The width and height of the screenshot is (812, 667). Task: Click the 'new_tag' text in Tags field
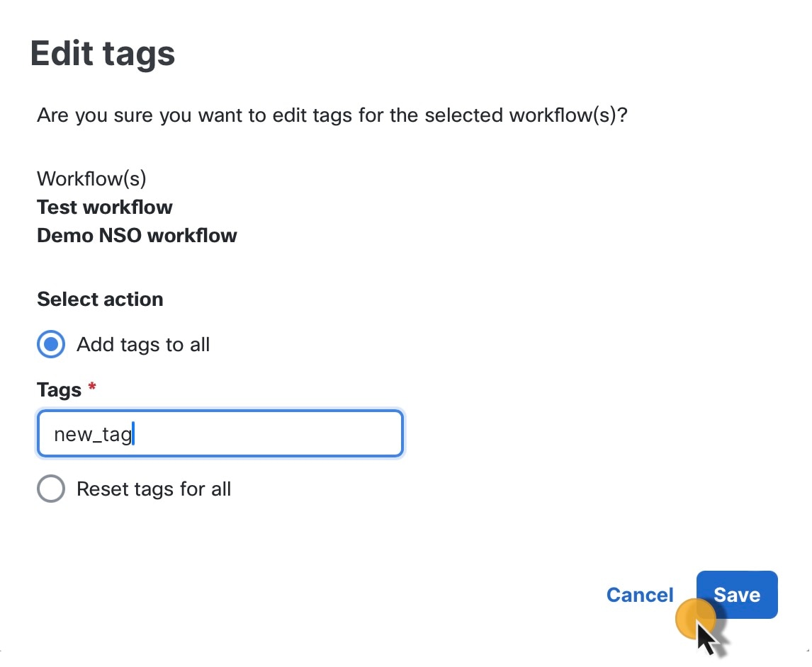(93, 434)
